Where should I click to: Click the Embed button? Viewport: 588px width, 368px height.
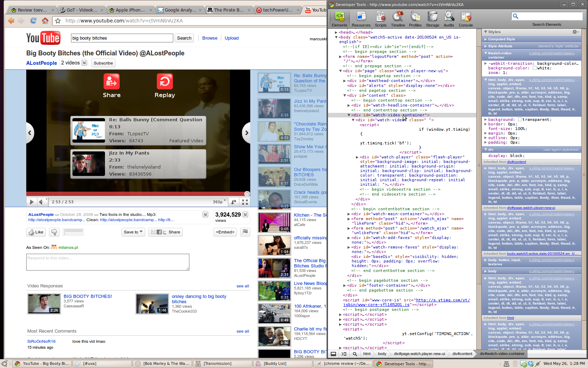click(x=225, y=232)
